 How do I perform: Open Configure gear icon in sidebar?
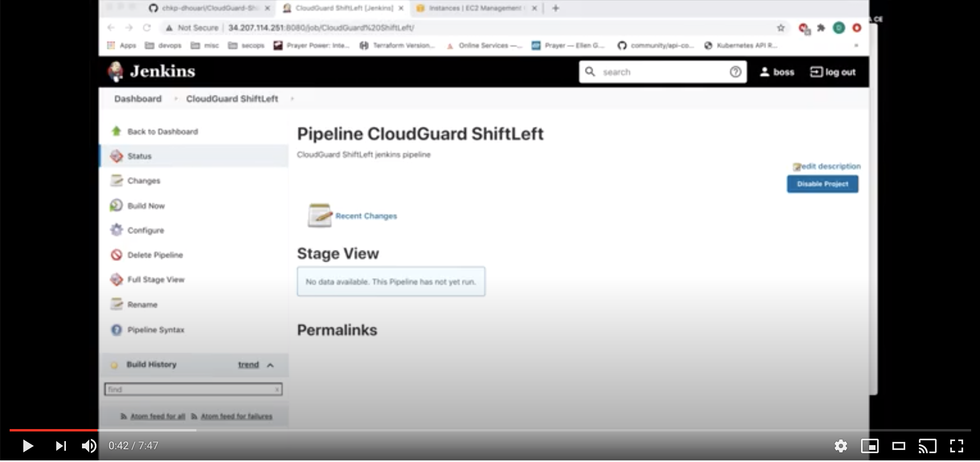click(x=116, y=230)
